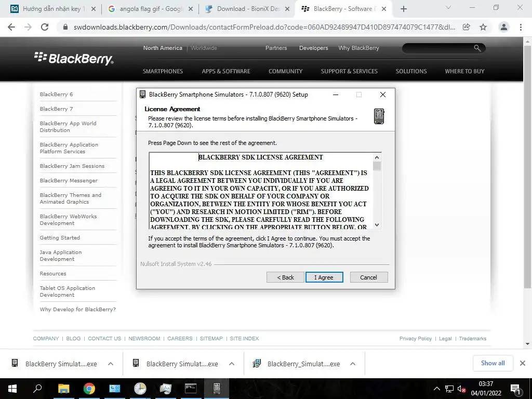Screen dimensions: 532x399
Task: Open CONTACT US footer link
Action: (x=104, y=339)
